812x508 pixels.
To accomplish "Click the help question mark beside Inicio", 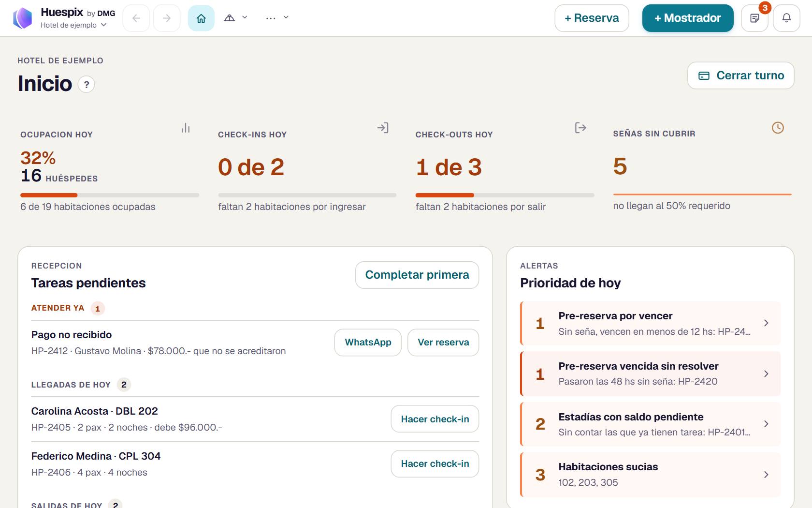I will pos(87,85).
